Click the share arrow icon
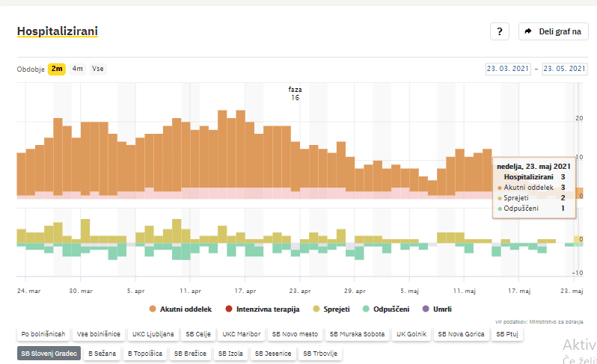Screen dimensions: 597x364 528,31
